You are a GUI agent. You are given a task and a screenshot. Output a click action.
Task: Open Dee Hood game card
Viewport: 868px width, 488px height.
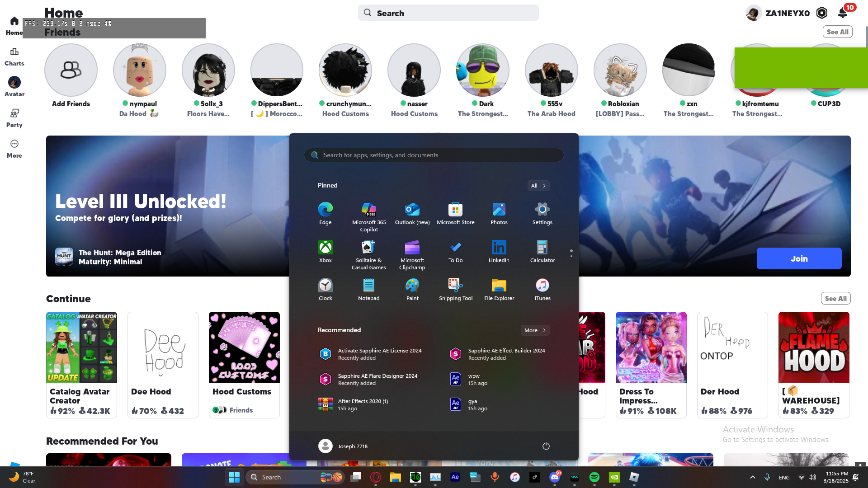[x=163, y=365]
